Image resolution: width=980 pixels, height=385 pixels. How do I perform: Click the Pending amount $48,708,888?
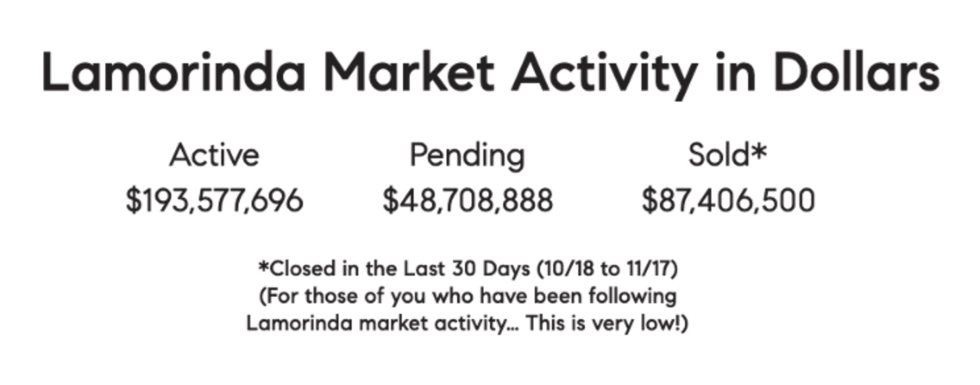click(468, 200)
